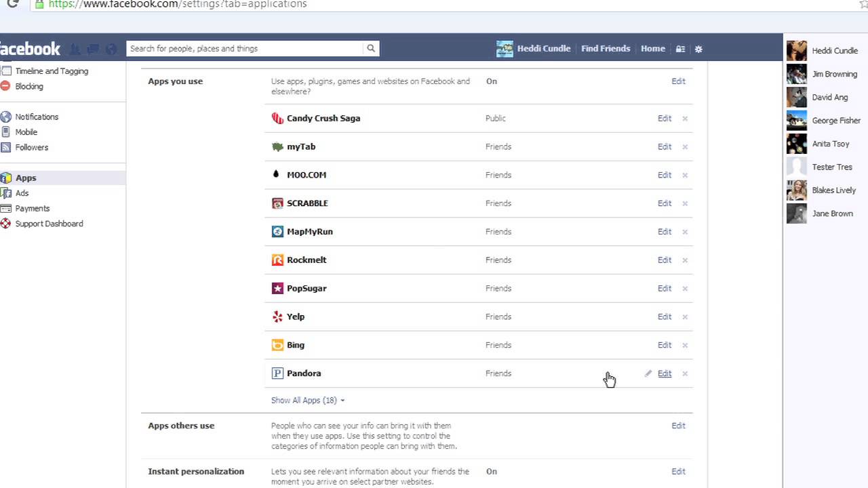
Task: Click the Yelp app icon
Action: (277, 317)
